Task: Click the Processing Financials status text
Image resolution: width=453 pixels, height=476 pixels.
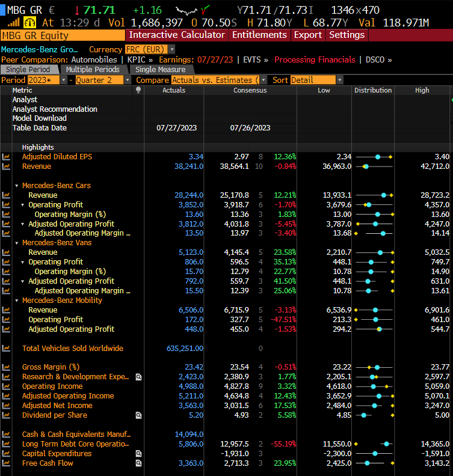Action: pos(315,59)
